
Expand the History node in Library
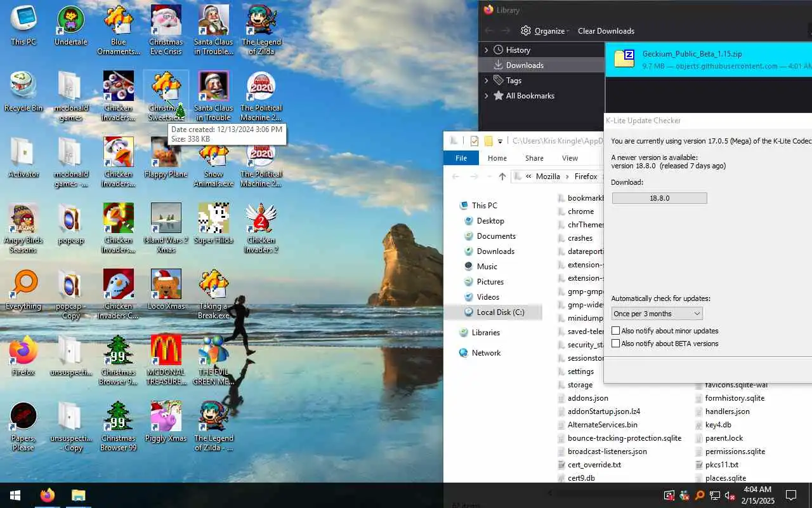click(x=487, y=50)
